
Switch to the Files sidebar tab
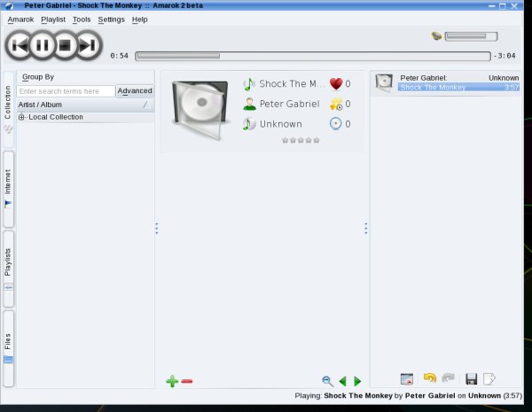(x=8, y=348)
